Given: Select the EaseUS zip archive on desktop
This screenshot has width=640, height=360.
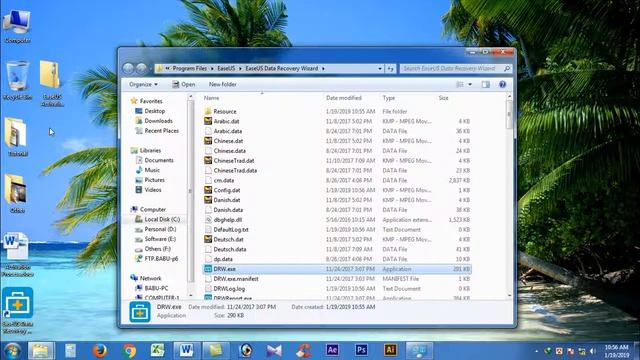Looking at the screenshot, I should [x=52, y=84].
